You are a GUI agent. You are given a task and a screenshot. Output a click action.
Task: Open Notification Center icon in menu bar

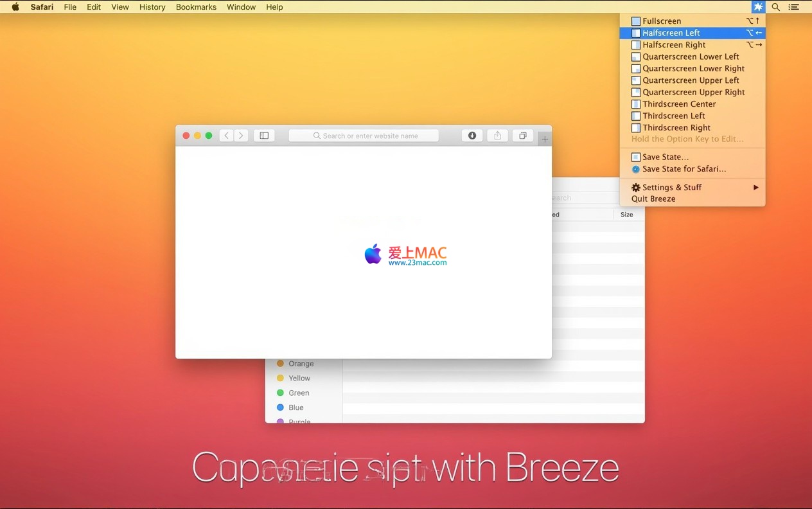pos(794,7)
